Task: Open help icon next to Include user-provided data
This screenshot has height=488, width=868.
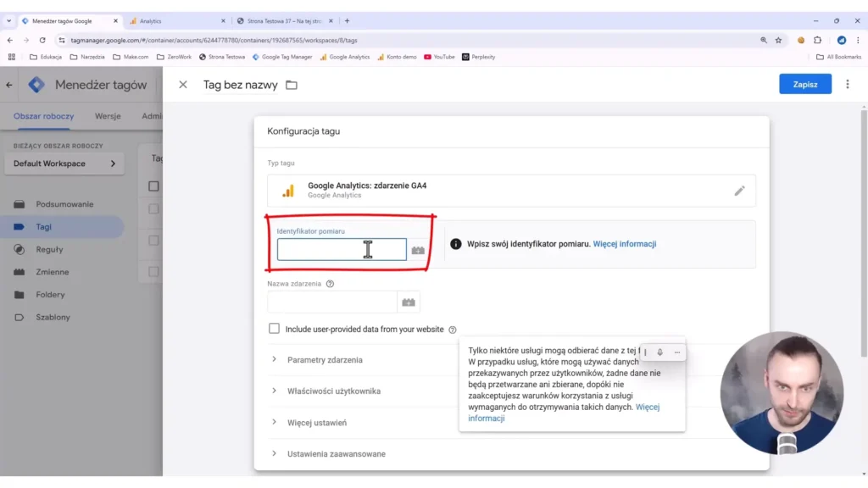Action: (x=453, y=330)
